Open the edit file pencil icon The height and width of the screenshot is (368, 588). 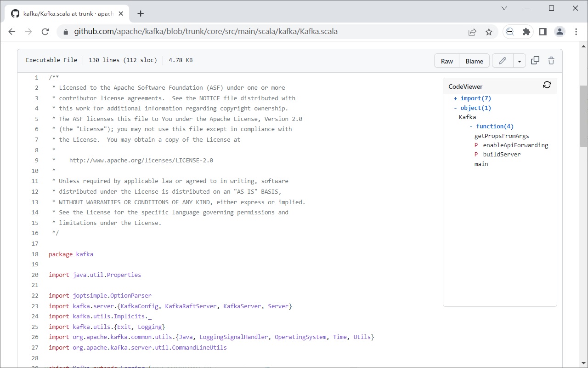click(503, 60)
